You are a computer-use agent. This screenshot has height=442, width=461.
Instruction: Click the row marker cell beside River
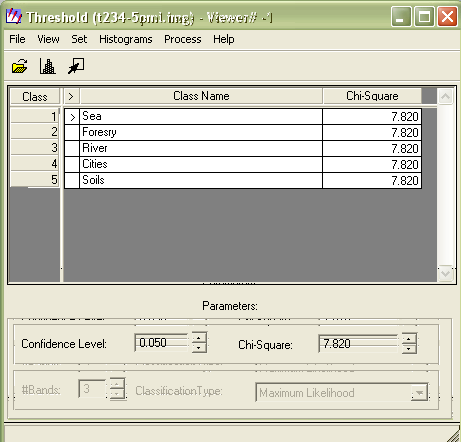[72, 148]
